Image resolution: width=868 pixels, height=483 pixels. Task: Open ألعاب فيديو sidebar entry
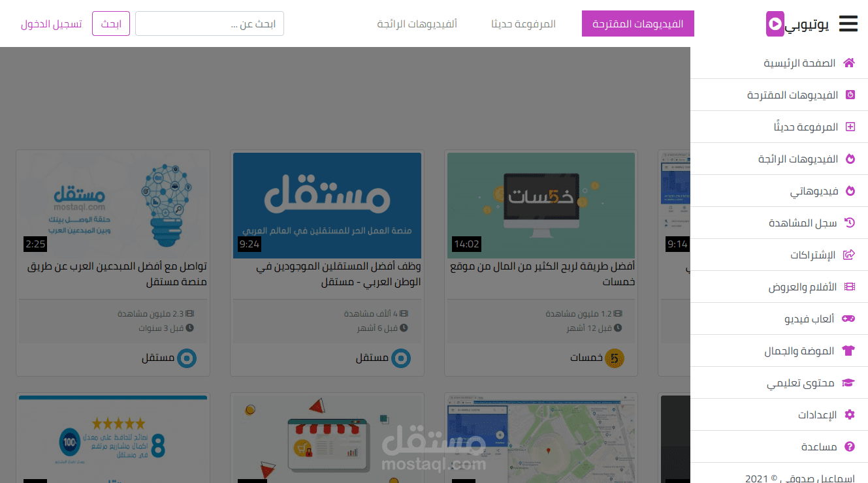click(x=779, y=319)
